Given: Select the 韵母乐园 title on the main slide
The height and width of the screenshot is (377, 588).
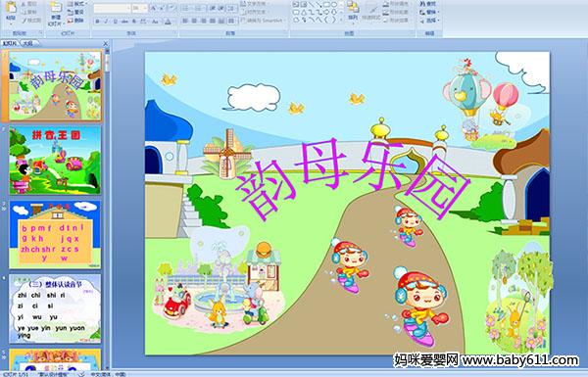Looking at the screenshot, I should click(353, 179).
